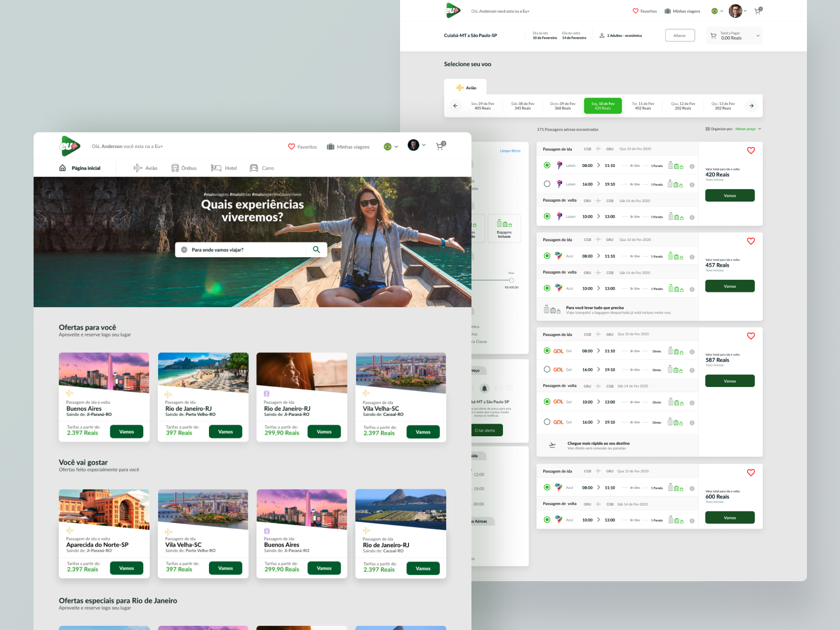
Task: Go to later dates with the right arrow
Action: (x=751, y=106)
